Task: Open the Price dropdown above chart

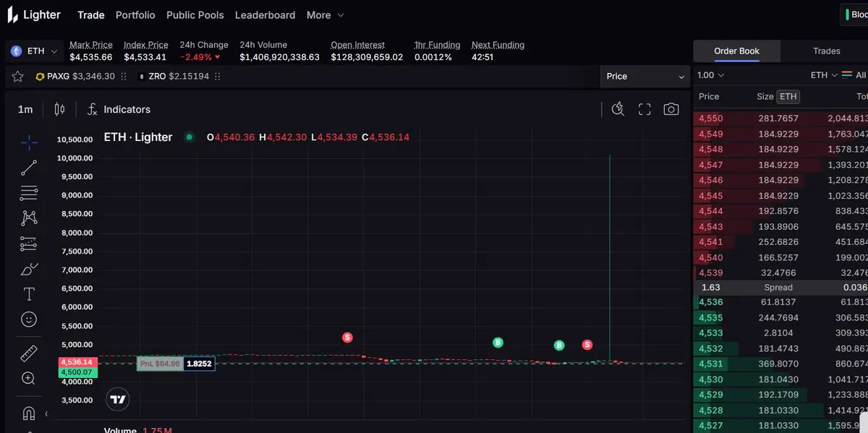Action: tap(645, 76)
